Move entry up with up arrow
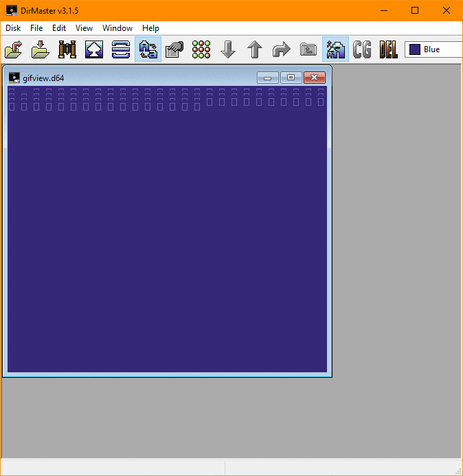This screenshot has height=476, width=463. pyautogui.click(x=255, y=49)
